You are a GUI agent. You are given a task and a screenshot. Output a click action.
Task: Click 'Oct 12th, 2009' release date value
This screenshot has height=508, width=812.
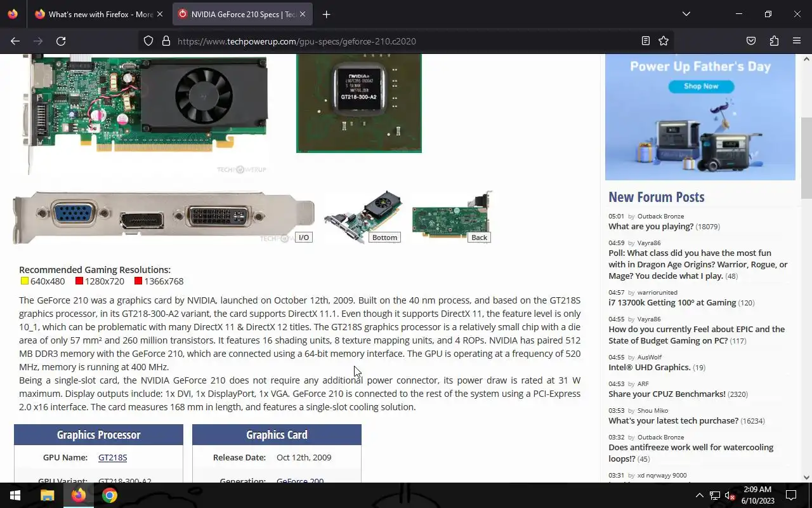coord(304,457)
